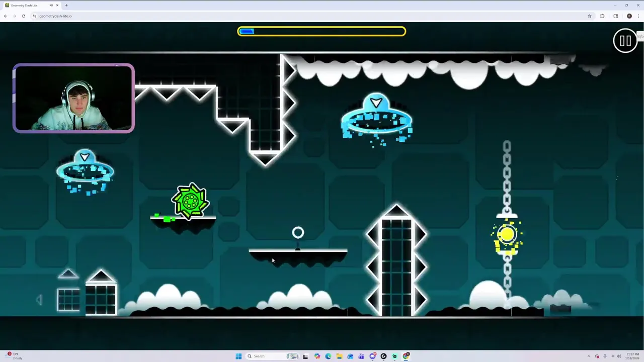Open Discord from the taskbar
644x362 pixels.
point(373,356)
